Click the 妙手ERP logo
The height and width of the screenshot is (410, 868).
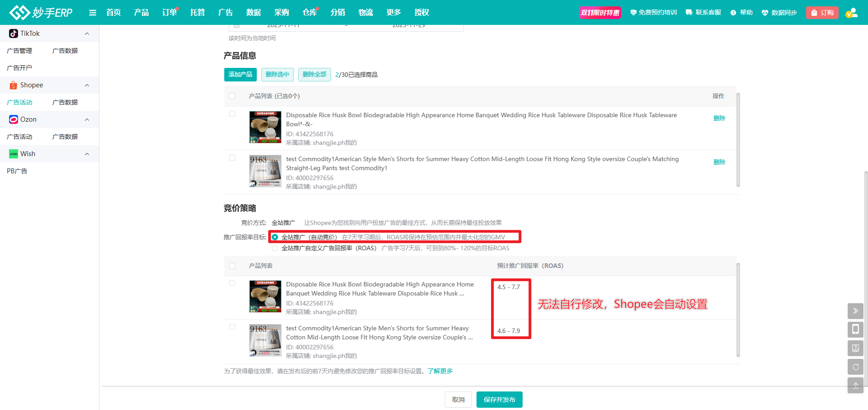pyautogui.click(x=41, y=12)
